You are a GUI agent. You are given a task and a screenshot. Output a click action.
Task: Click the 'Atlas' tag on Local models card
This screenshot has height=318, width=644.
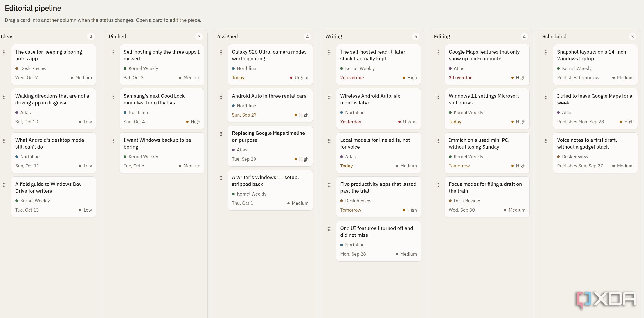[x=348, y=157]
